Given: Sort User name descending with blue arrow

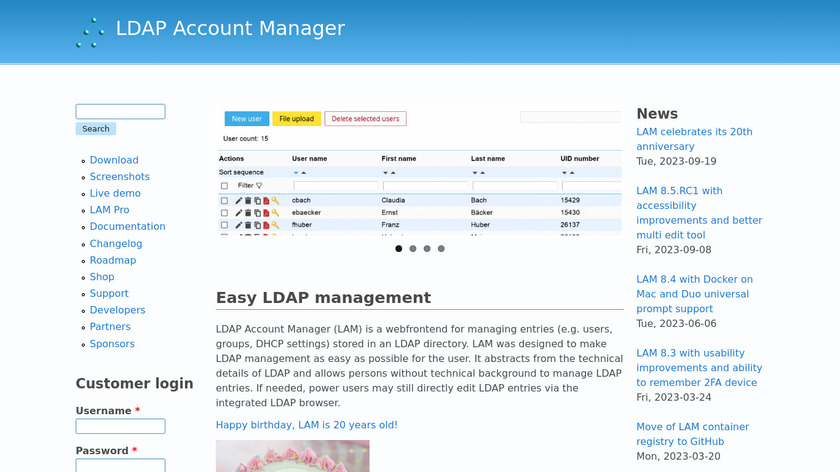Looking at the screenshot, I should click(x=296, y=173).
